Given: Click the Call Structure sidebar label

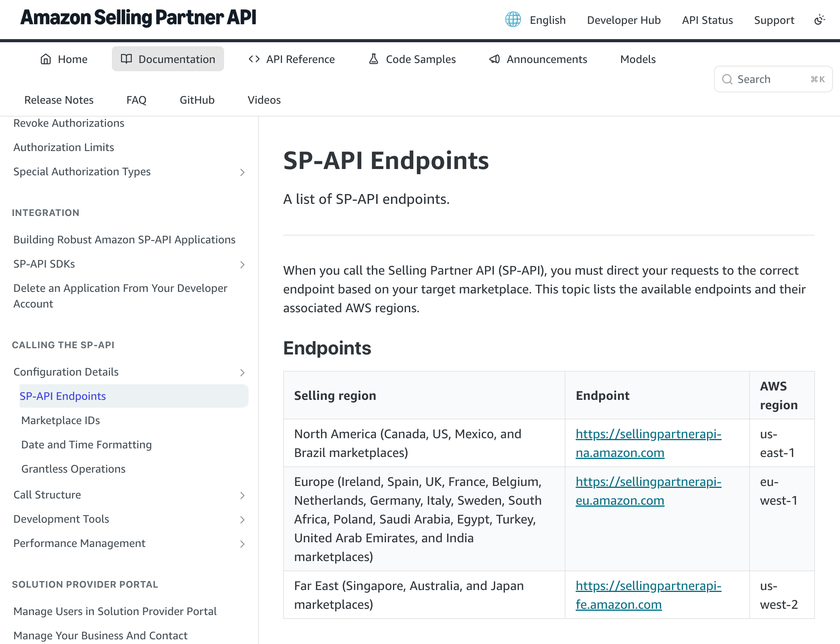Looking at the screenshot, I should (47, 495).
